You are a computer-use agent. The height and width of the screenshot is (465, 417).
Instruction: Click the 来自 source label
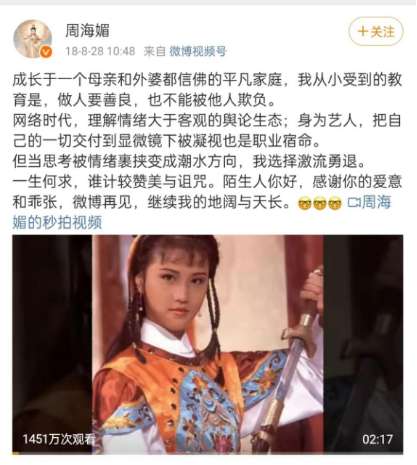(x=155, y=51)
